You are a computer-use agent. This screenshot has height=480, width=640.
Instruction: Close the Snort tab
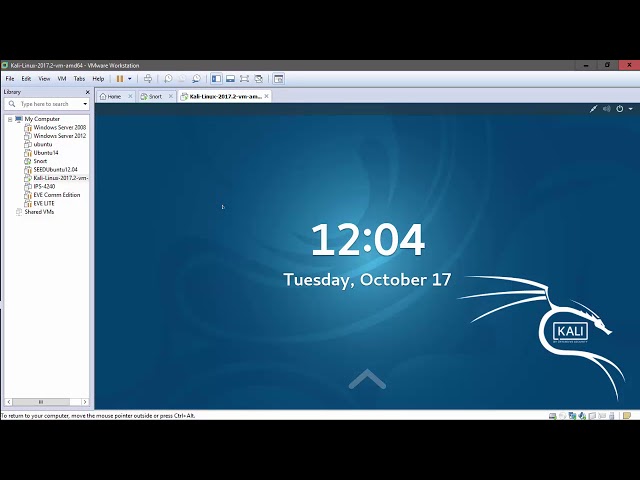171,96
